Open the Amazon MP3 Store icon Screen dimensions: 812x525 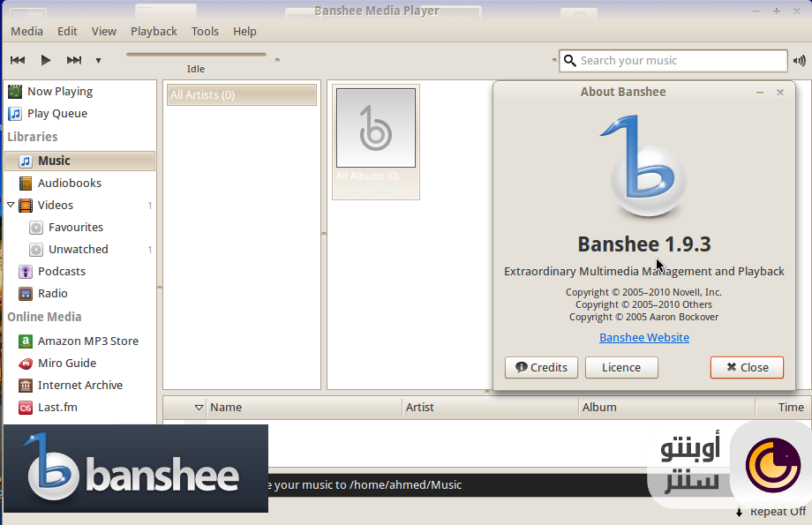[x=26, y=341]
